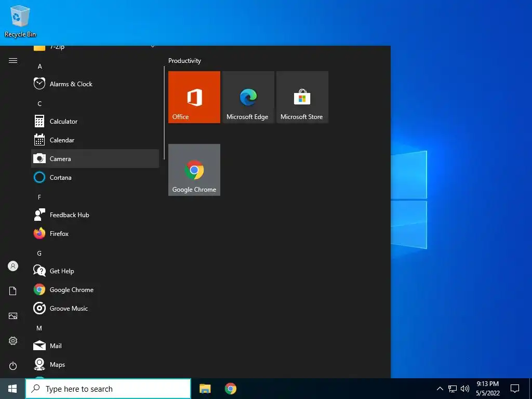Launch Firefox from the app list

pos(95,233)
